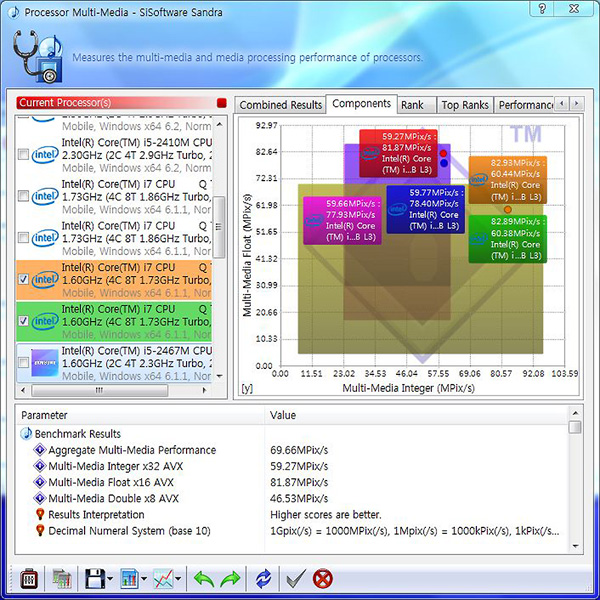The image size is (600, 600).
Task: Open the benchmark engine options icon in bottom toolbar
Action: click(x=29, y=578)
